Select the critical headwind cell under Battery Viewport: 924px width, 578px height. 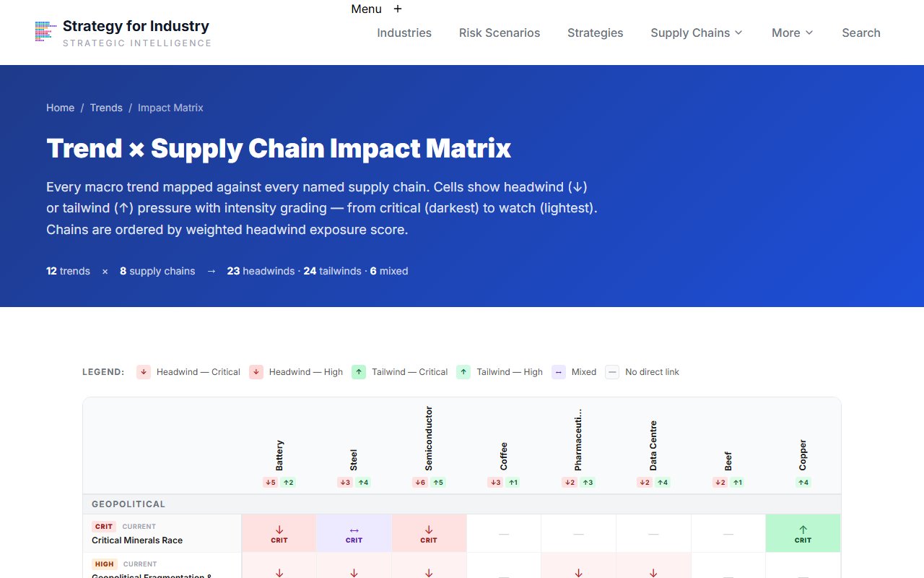(279, 532)
